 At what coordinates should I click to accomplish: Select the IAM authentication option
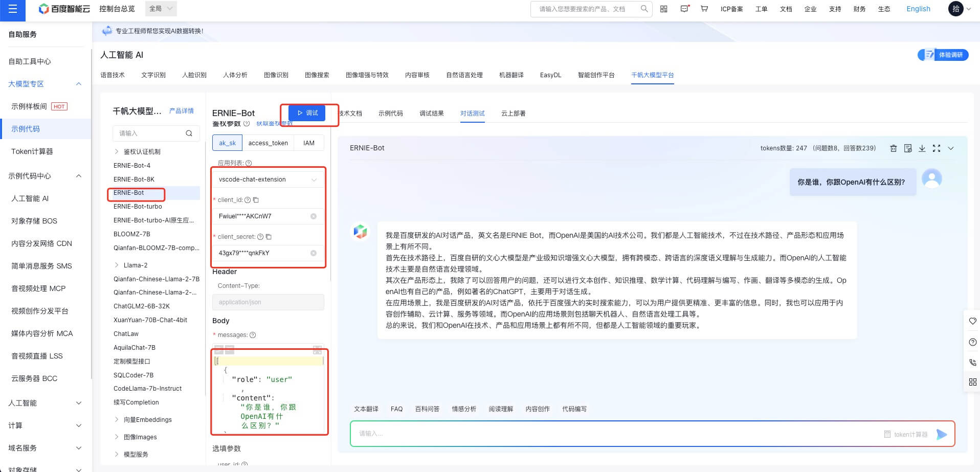pos(309,143)
